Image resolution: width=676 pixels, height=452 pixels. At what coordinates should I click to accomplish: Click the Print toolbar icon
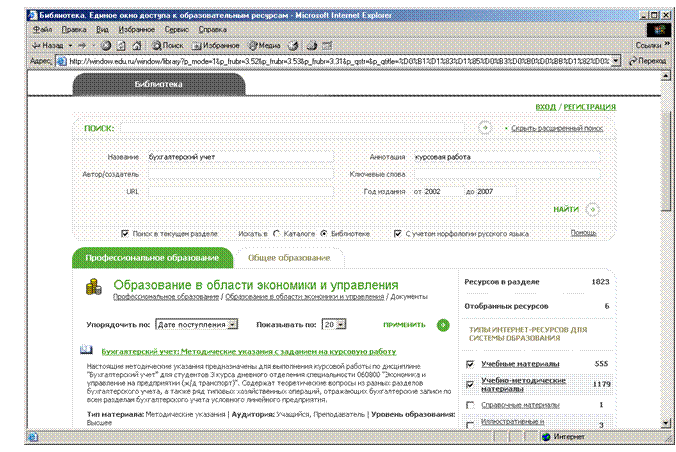(x=327, y=45)
